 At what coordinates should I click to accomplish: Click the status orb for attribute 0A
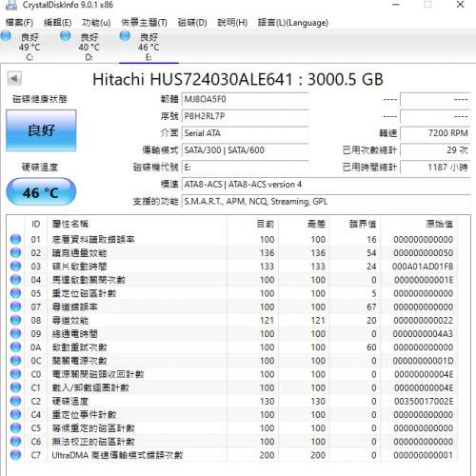(15, 347)
